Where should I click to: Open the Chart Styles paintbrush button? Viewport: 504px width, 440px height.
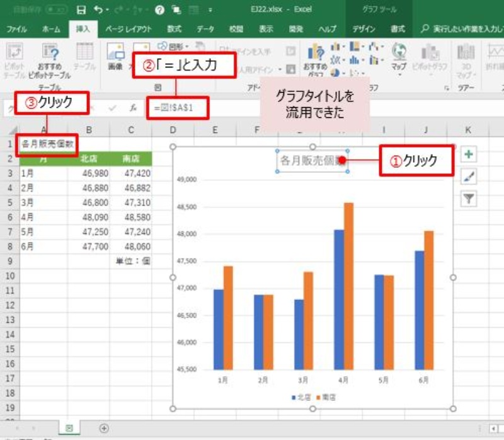point(469,177)
